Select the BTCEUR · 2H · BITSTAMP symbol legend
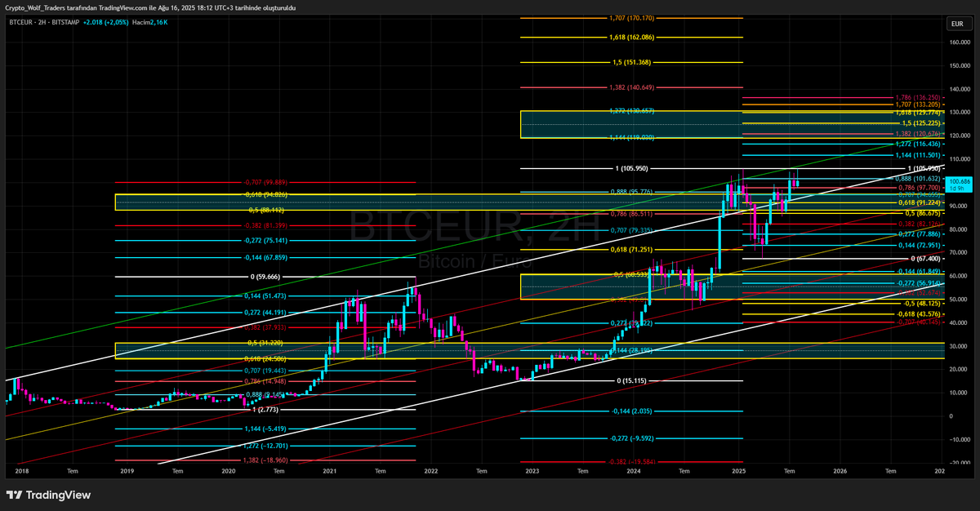The width and height of the screenshot is (980, 511). coord(43,23)
